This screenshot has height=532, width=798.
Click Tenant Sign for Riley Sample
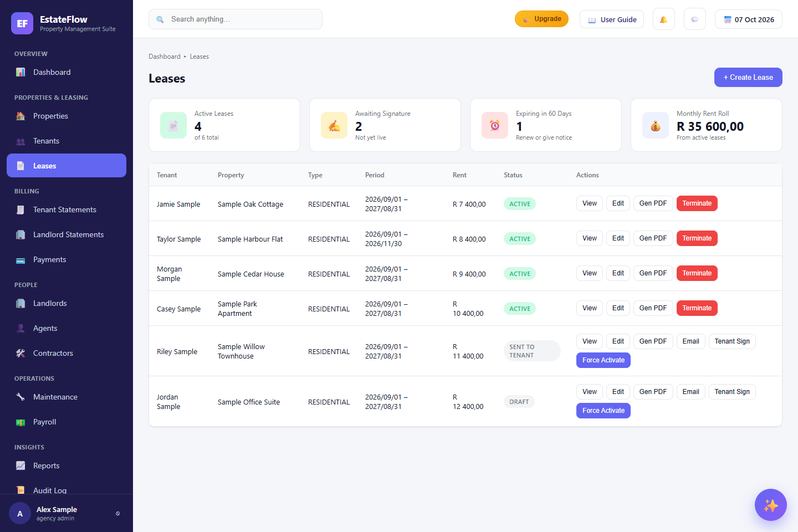coord(732,341)
